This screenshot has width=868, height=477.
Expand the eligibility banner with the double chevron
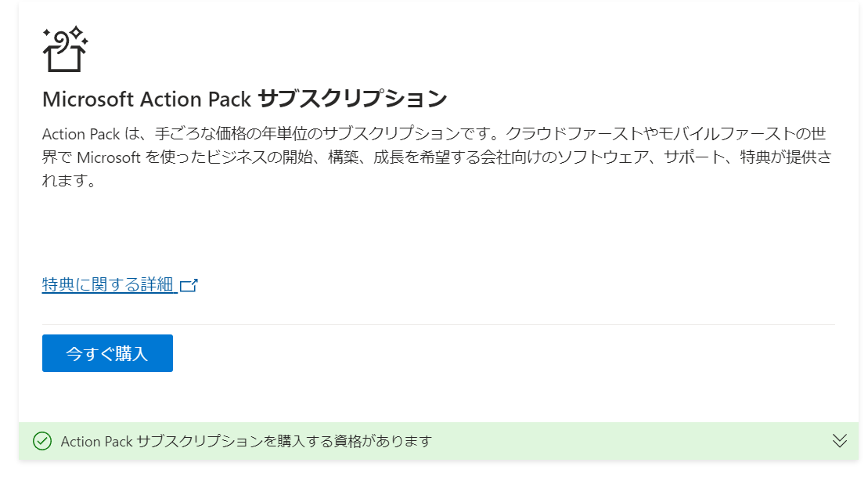click(838, 441)
